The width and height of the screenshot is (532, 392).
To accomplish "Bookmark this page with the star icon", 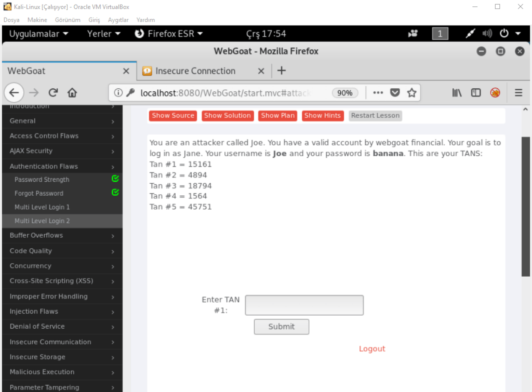I will 411,93.
